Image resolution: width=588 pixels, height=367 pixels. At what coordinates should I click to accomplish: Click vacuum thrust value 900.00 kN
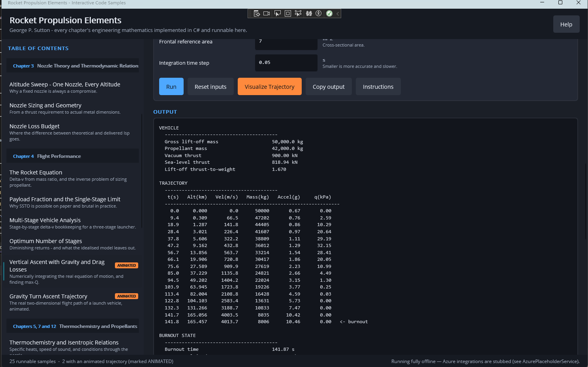(x=285, y=155)
